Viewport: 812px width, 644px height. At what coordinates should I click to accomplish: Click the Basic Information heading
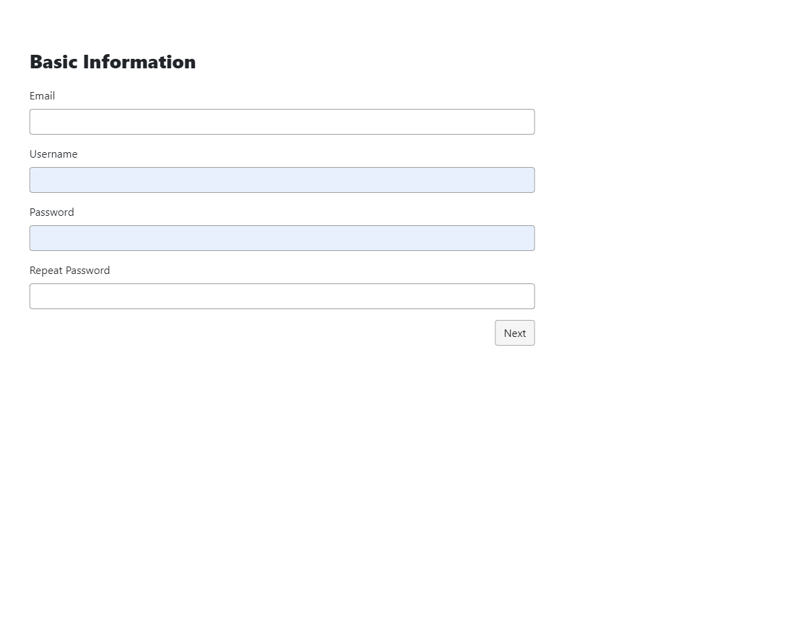tap(112, 62)
